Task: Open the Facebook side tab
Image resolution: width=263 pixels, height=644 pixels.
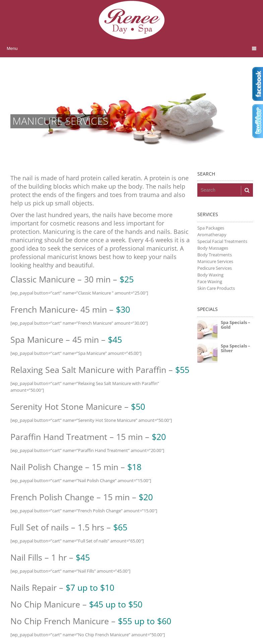Action: click(258, 84)
